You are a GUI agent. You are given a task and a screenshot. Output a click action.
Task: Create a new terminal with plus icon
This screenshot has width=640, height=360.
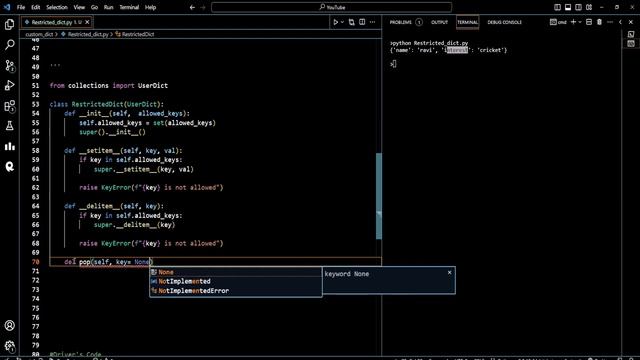pyautogui.click(x=573, y=22)
